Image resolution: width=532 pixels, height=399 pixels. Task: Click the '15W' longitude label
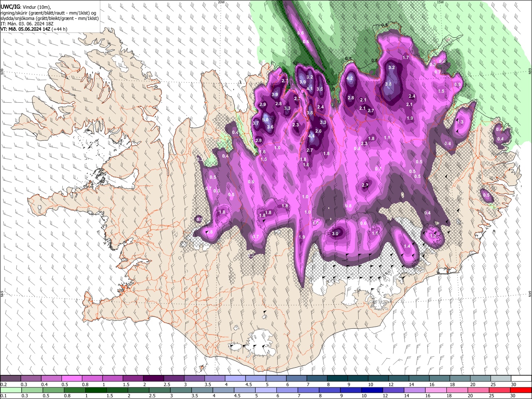coord(441,2)
